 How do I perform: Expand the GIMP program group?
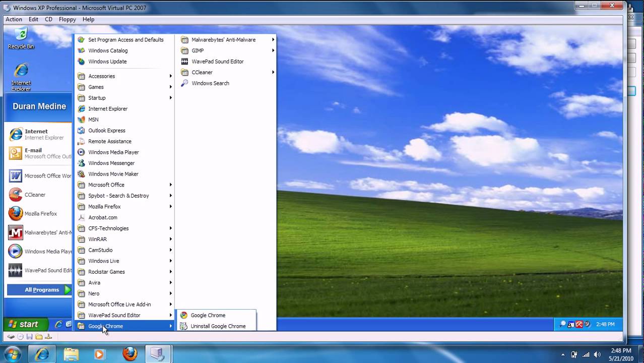(198, 50)
